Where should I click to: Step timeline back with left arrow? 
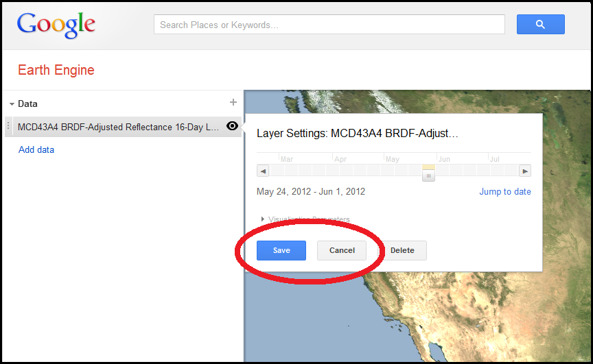pos(263,171)
